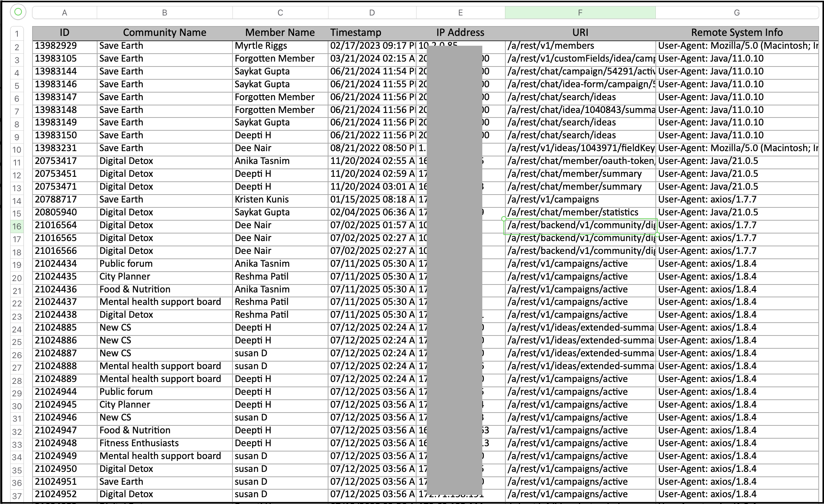The image size is (824, 504).
Task: Select timestamp '11/20/2024 03:01' cell
Action: click(x=372, y=187)
